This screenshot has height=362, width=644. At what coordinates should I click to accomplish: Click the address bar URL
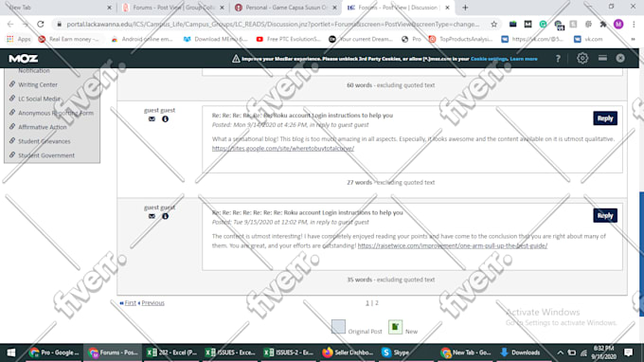(x=273, y=25)
